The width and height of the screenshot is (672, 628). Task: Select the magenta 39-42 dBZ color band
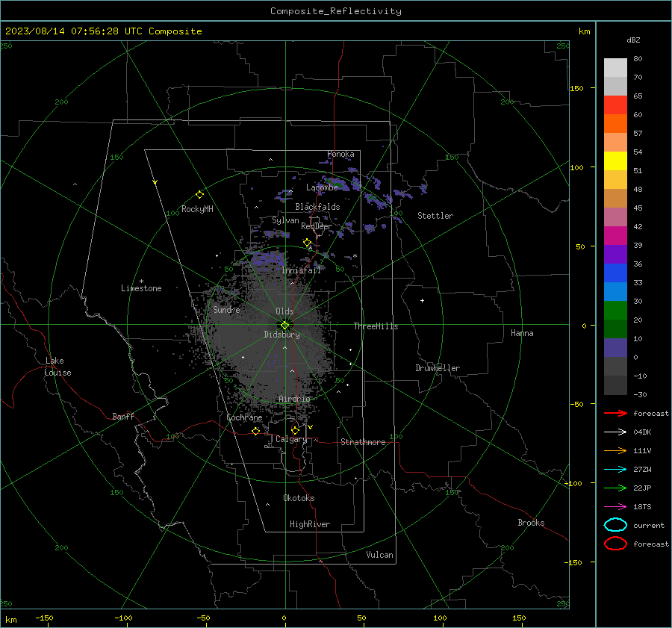(x=615, y=235)
